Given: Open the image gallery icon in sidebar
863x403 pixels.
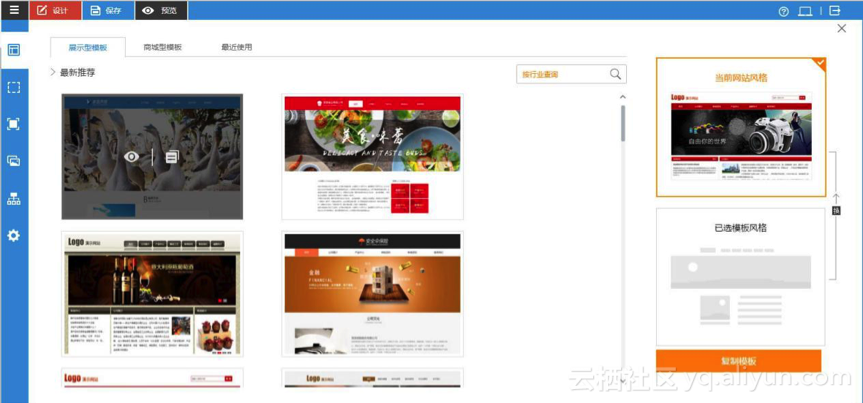Looking at the screenshot, I should (13, 161).
